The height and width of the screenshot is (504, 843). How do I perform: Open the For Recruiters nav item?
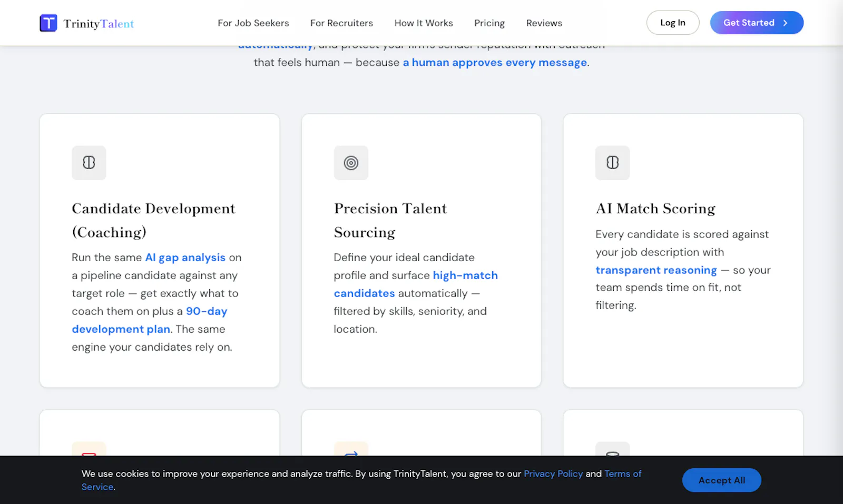(x=341, y=23)
